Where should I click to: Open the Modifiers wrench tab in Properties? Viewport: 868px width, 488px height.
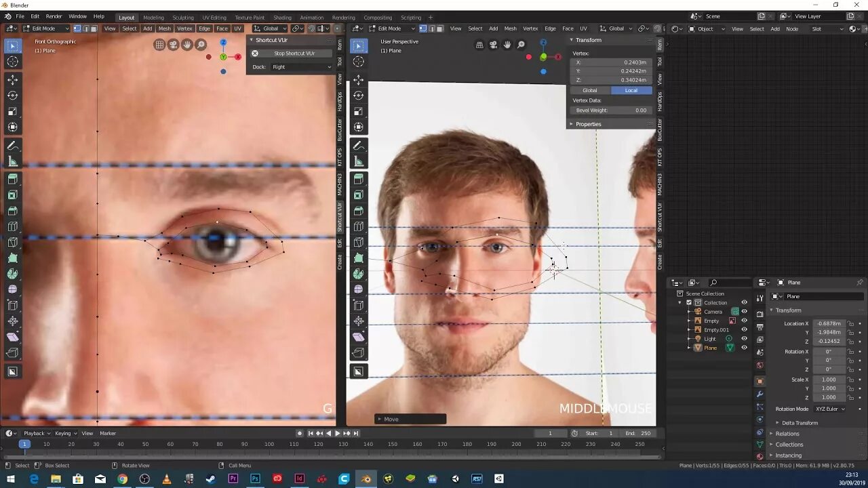[x=759, y=394]
